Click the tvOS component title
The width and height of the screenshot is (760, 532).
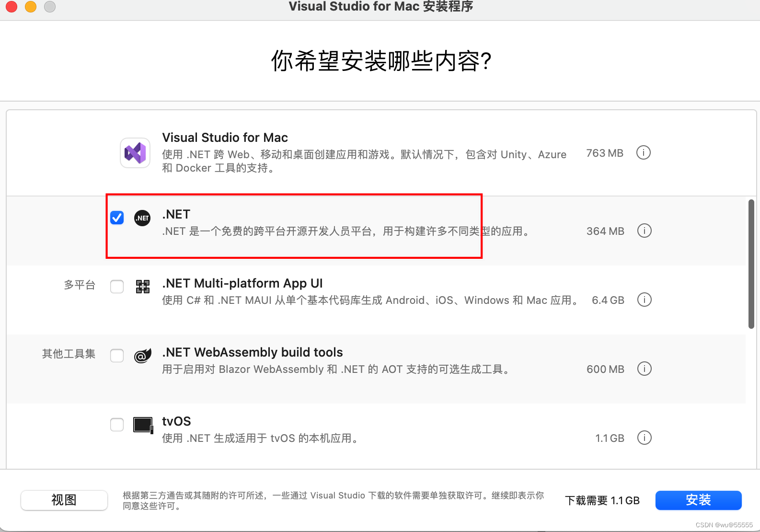(x=176, y=421)
